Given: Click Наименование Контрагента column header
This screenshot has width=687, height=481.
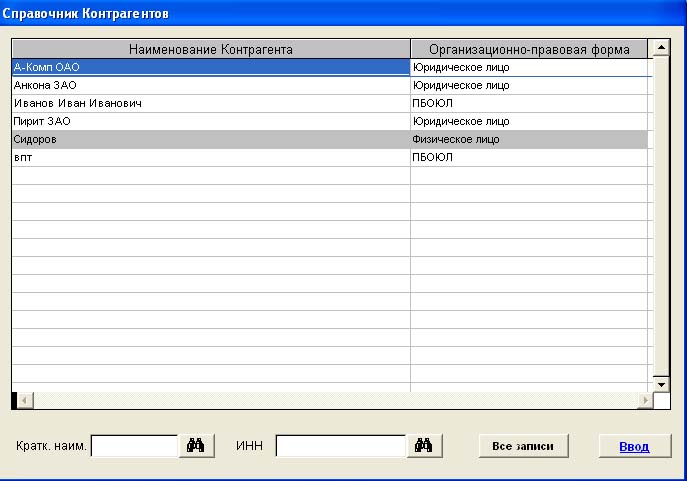Looking at the screenshot, I should pyautogui.click(x=211, y=49).
